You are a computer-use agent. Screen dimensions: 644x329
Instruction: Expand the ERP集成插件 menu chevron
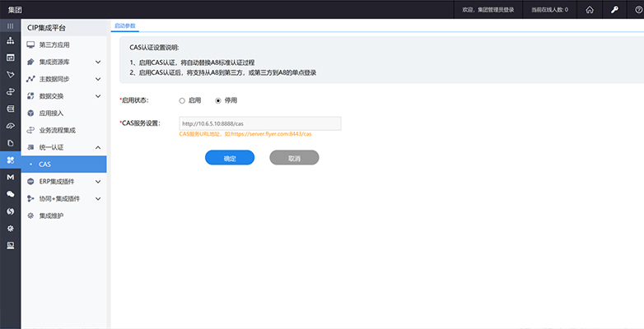(98, 181)
